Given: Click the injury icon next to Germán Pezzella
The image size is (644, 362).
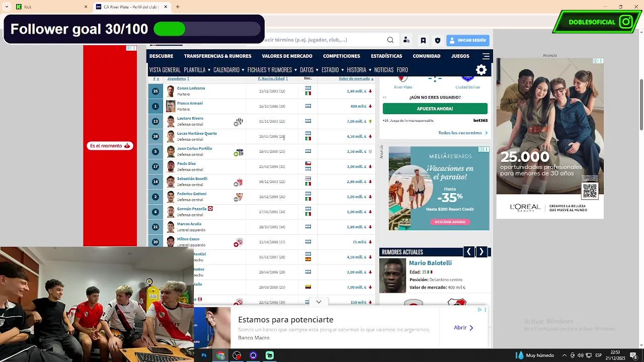Looking at the screenshot, I should (210, 209).
